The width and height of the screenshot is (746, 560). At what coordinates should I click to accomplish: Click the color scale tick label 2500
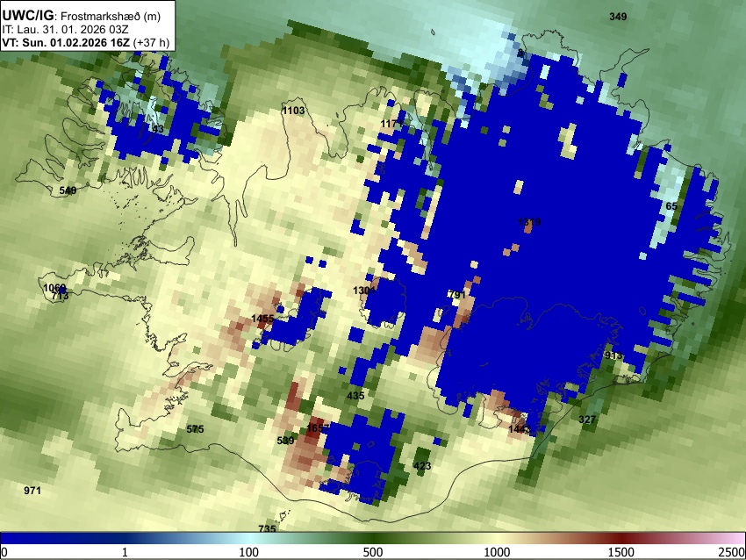pyautogui.click(x=732, y=552)
